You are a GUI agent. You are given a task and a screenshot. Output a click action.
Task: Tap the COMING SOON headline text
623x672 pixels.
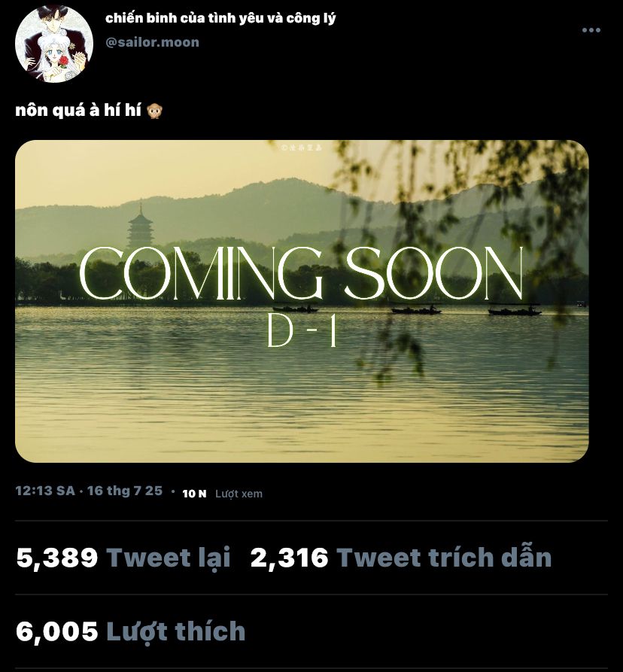pos(301,274)
